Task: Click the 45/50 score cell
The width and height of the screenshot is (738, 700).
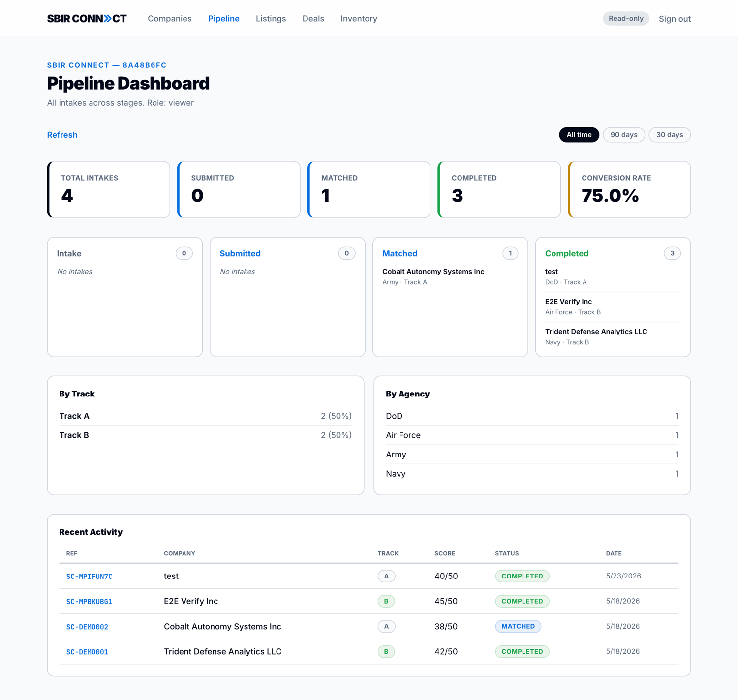Action: pyautogui.click(x=446, y=601)
